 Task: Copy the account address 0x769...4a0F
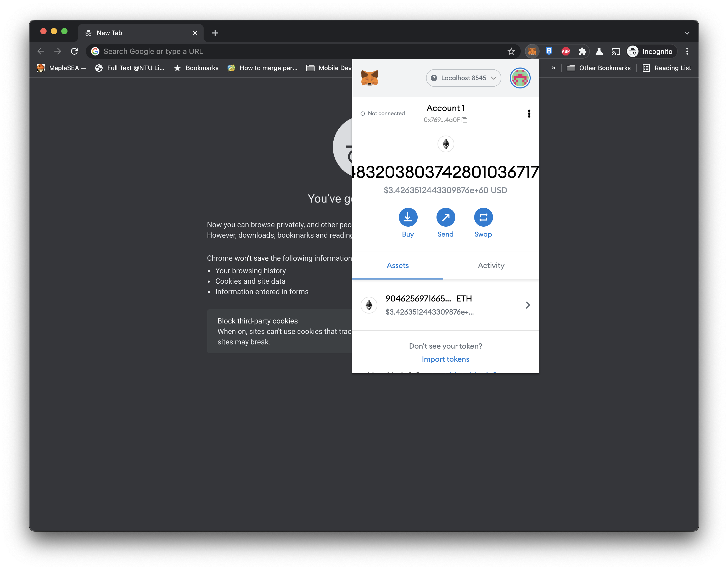point(465,120)
